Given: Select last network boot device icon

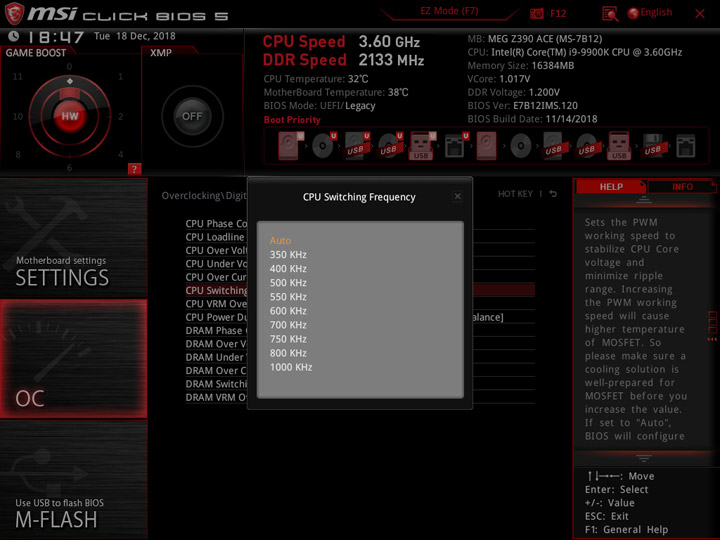Looking at the screenshot, I should pyautogui.click(x=686, y=146).
